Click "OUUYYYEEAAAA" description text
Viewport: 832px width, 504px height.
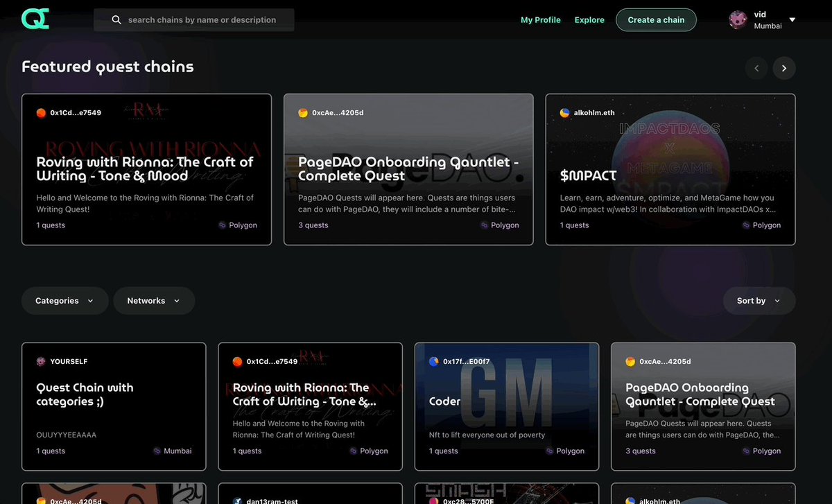click(67, 435)
